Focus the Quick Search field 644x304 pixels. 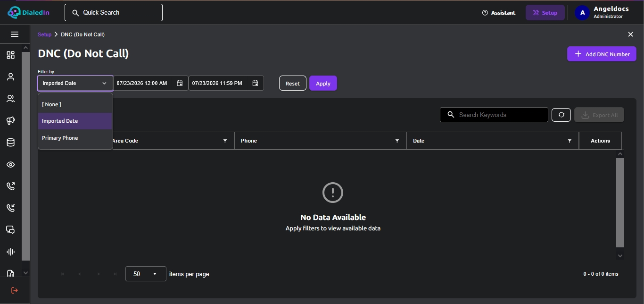[114, 13]
